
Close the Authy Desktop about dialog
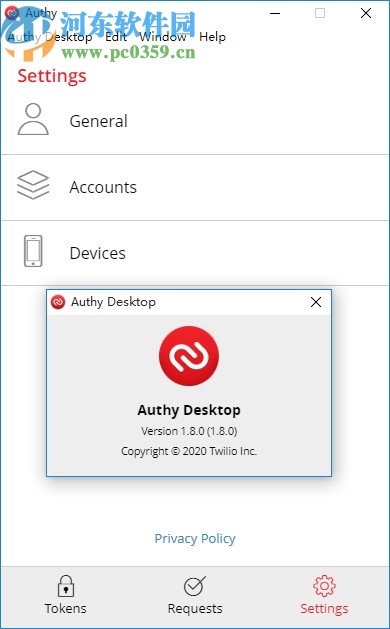[x=316, y=302]
